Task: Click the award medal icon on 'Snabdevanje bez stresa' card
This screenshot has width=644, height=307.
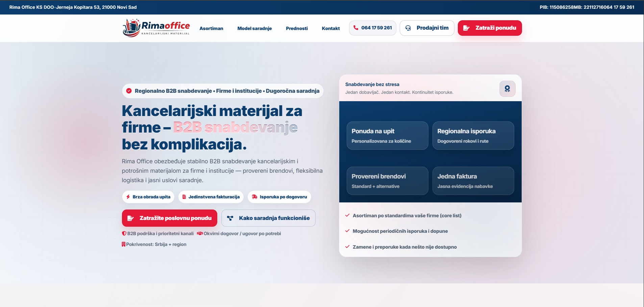Action: [x=507, y=89]
